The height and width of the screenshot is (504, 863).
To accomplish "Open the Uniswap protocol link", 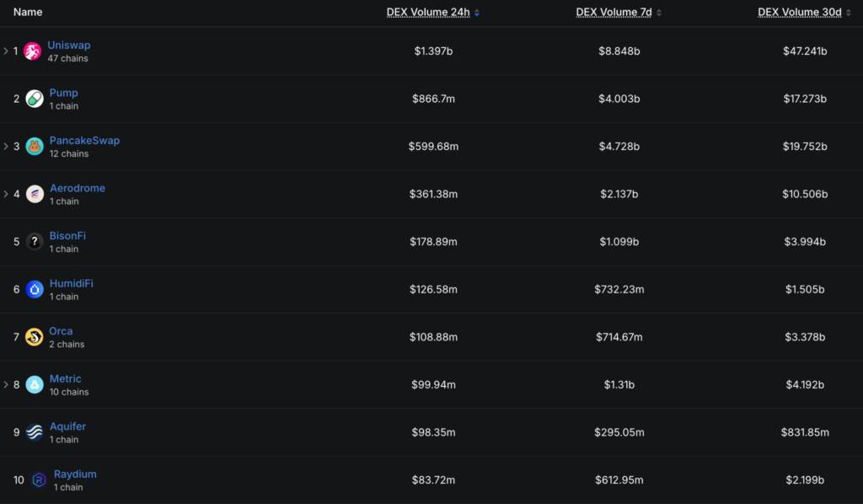I will pyautogui.click(x=69, y=46).
